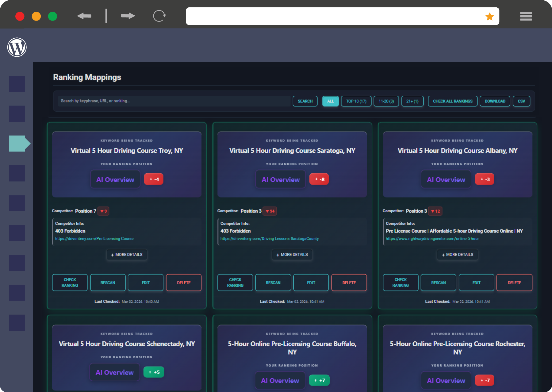
Task: Click the keyphrase search input field
Action: [x=174, y=101]
